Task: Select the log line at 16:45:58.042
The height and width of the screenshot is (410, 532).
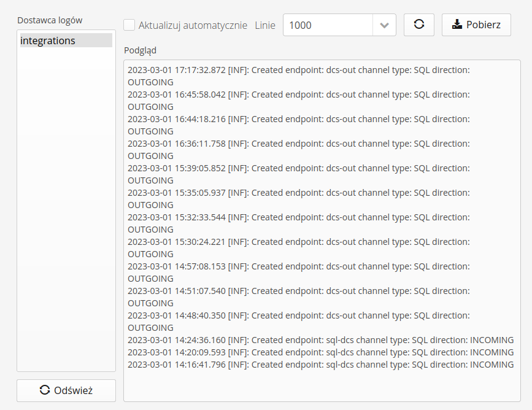Action: click(298, 95)
